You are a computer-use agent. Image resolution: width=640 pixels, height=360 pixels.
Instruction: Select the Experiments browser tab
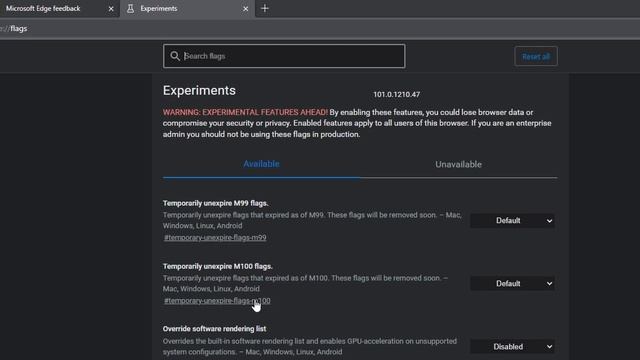(x=187, y=9)
